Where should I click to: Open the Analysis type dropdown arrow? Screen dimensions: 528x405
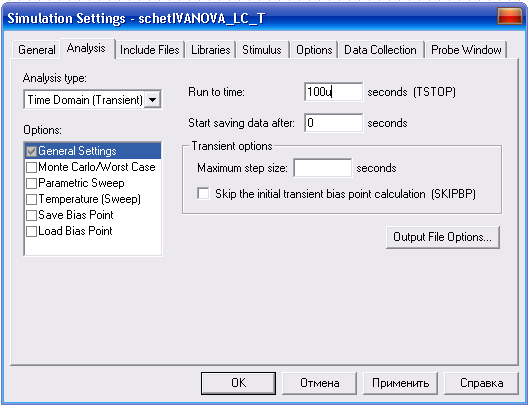point(152,100)
